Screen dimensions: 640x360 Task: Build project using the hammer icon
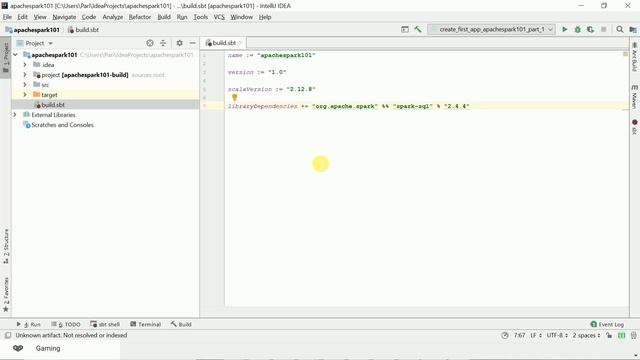418,29
